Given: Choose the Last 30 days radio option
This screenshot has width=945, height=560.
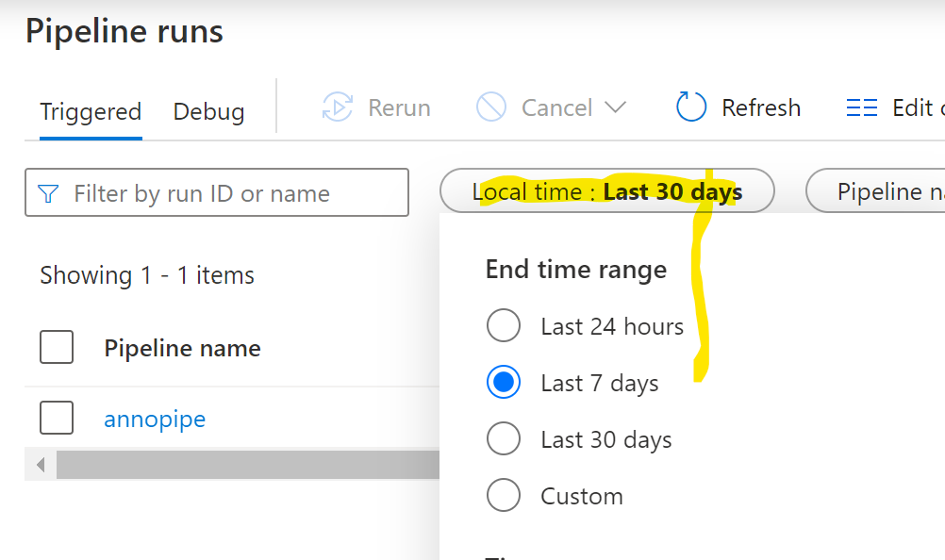Looking at the screenshot, I should tap(504, 439).
